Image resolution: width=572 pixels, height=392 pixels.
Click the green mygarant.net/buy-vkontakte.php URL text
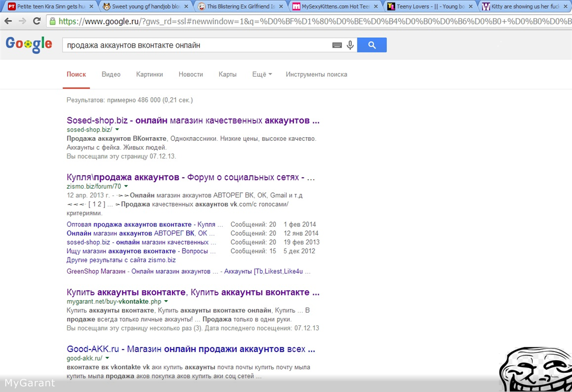point(114,302)
